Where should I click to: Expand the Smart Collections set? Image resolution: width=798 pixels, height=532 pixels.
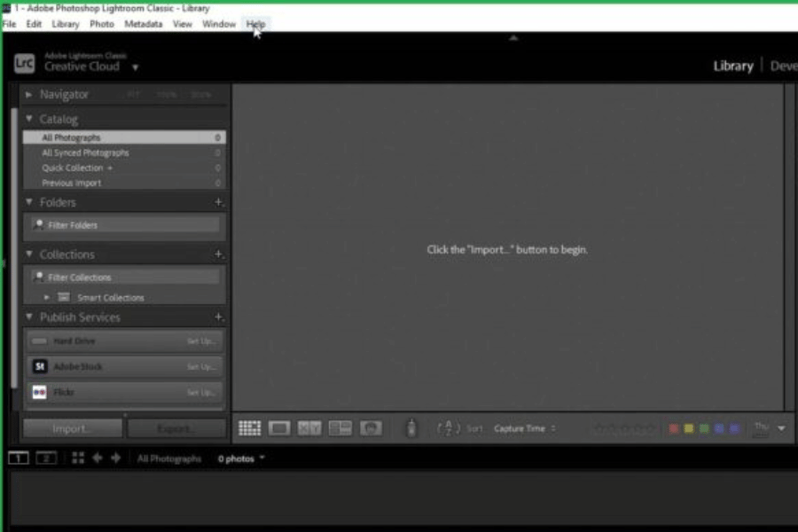click(x=47, y=298)
